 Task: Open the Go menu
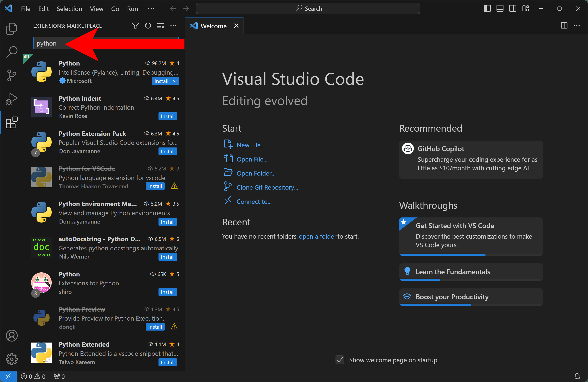(x=115, y=9)
